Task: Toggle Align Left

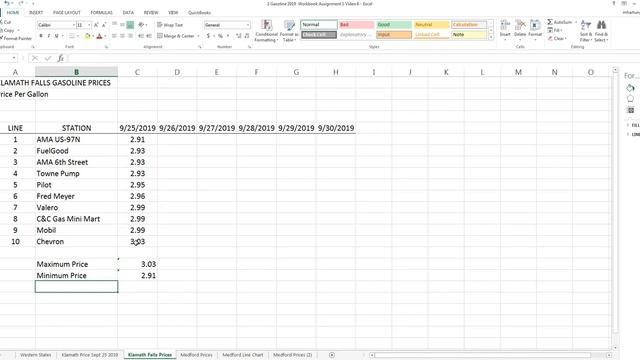Action: [114, 36]
